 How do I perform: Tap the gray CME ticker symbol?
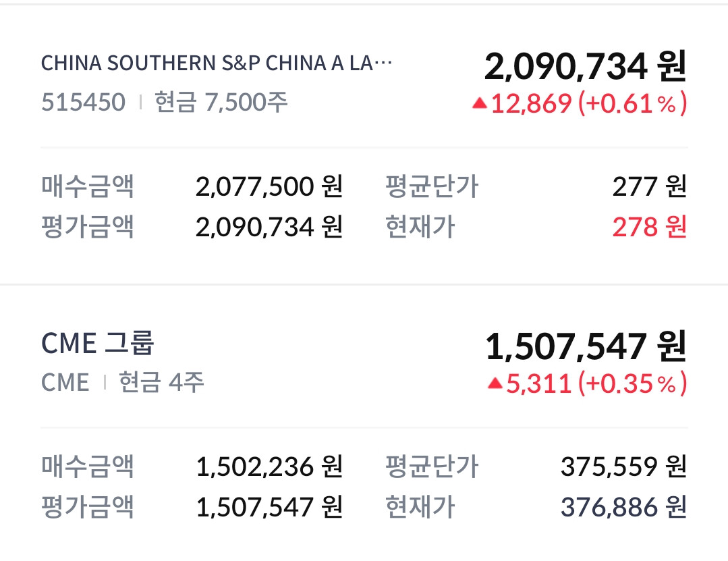65,383
